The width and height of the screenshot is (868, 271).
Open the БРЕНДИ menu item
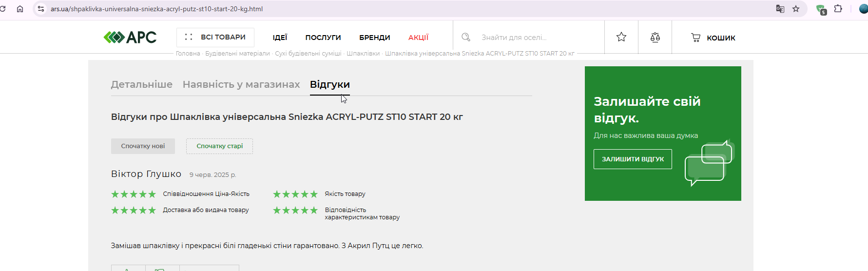375,38
